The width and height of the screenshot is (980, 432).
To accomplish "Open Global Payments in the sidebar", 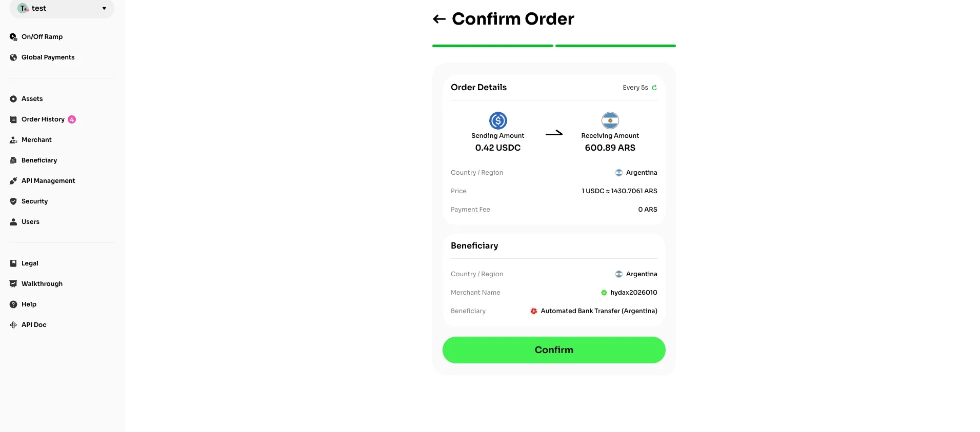I will point(42,57).
